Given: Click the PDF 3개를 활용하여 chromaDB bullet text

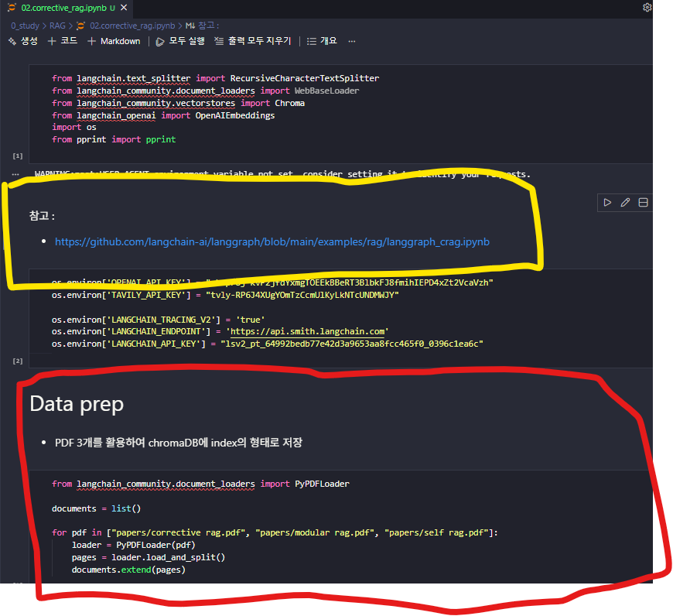Looking at the screenshot, I should (179, 443).
